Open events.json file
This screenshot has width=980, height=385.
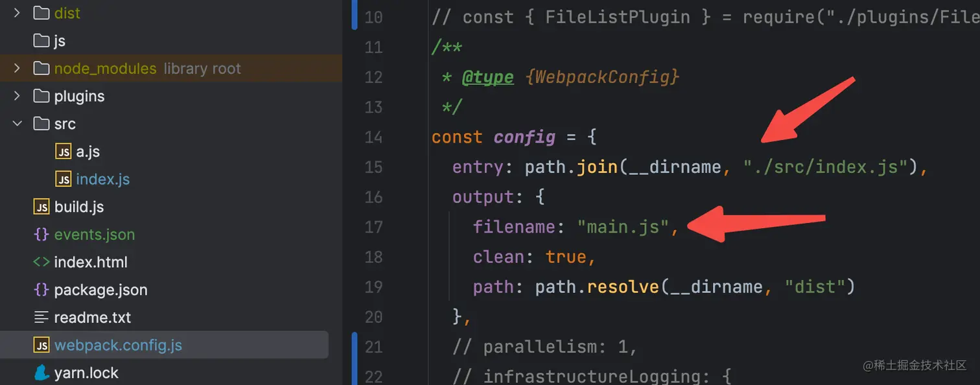(x=95, y=235)
